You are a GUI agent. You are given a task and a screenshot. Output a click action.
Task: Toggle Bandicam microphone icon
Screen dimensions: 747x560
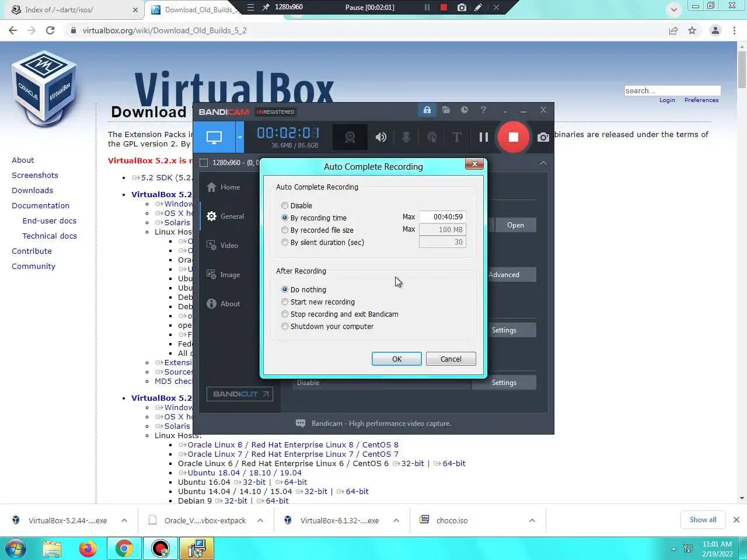pos(406,137)
